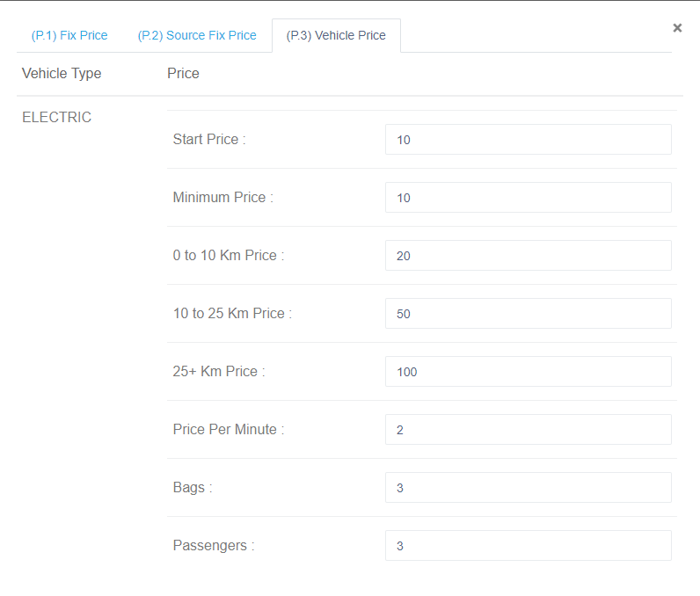Click the 0 to 10 Km Price field
Screen dimensions: 700x596
tap(529, 256)
